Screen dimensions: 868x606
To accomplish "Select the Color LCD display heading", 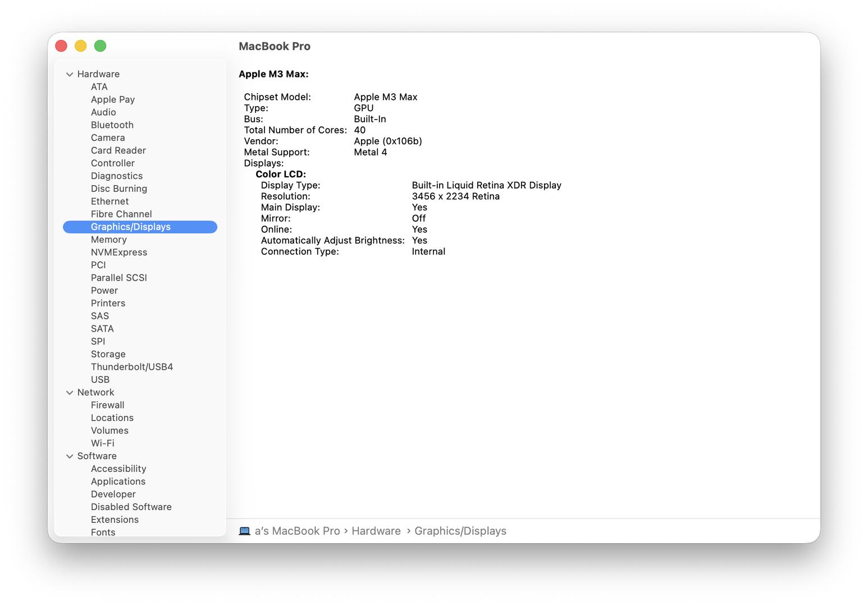I will click(x=280, y=174).
